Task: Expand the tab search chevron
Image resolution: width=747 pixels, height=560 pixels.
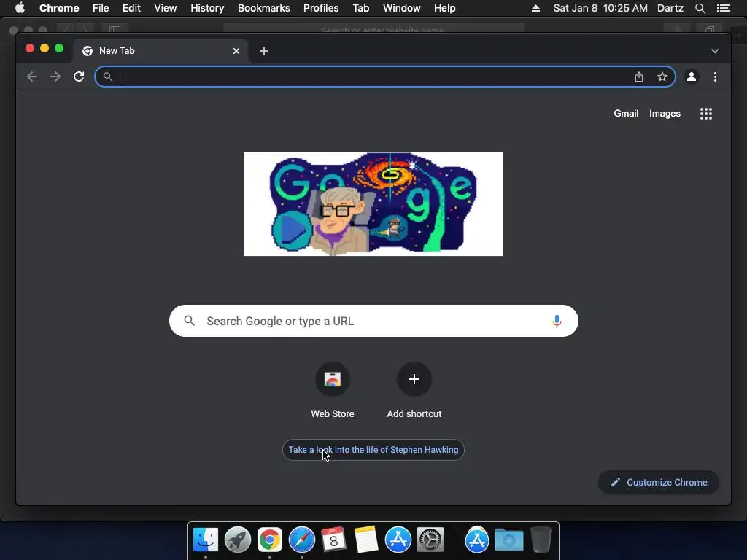Action: coord(715,51)
